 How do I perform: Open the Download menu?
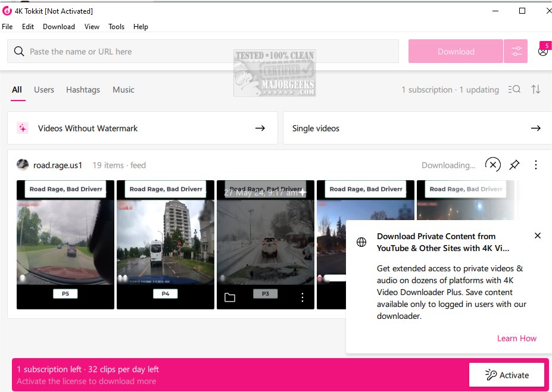[59, 27]
